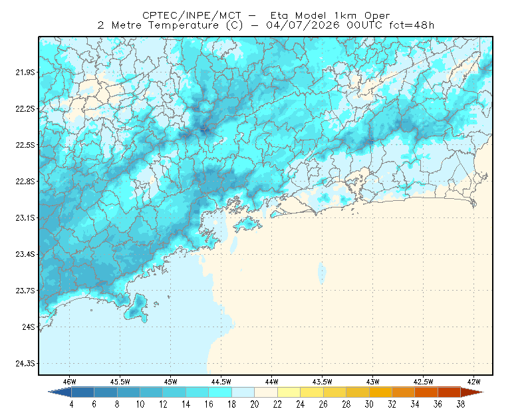Select the 24.3S latitude label
The width and height of the screenshot is (532, 411).
point(25,364)
